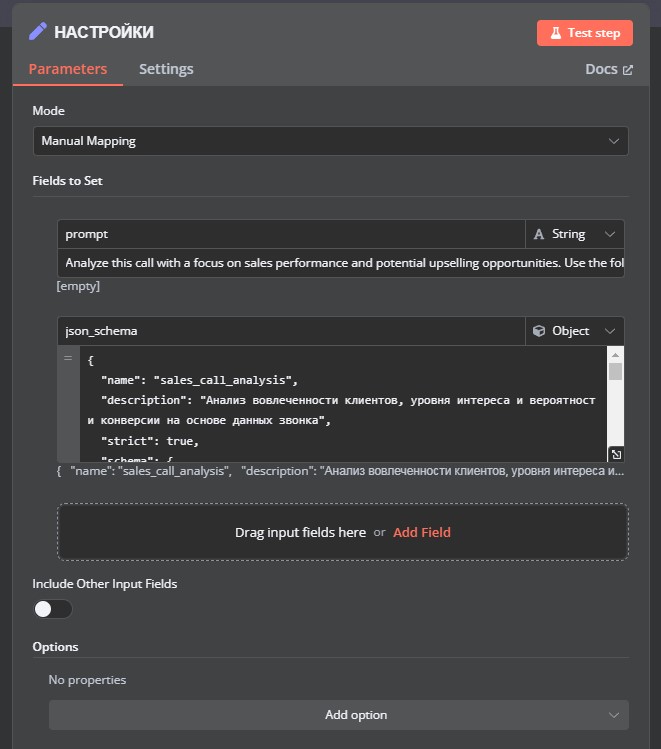
Task: Open the Mode dropdown showing Manual Mapping
Action: pyautogui.click(x=330, y=141)
